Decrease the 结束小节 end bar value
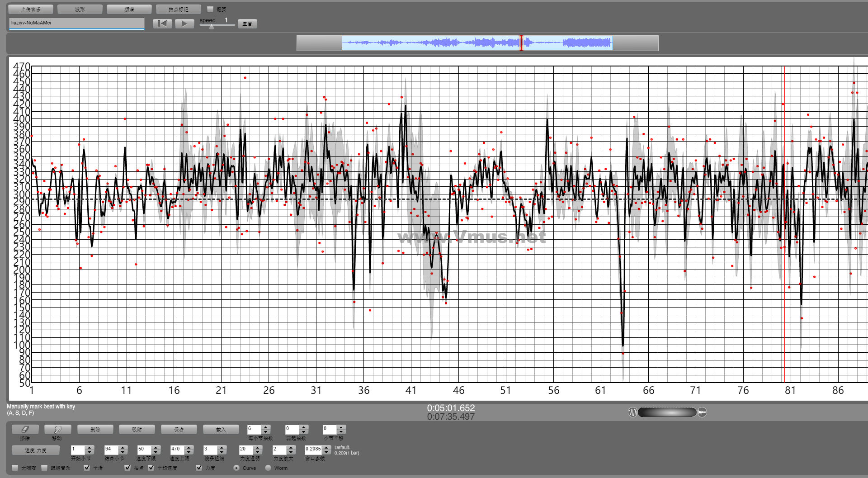Viewport: 868px width, 478px height. 123,452
